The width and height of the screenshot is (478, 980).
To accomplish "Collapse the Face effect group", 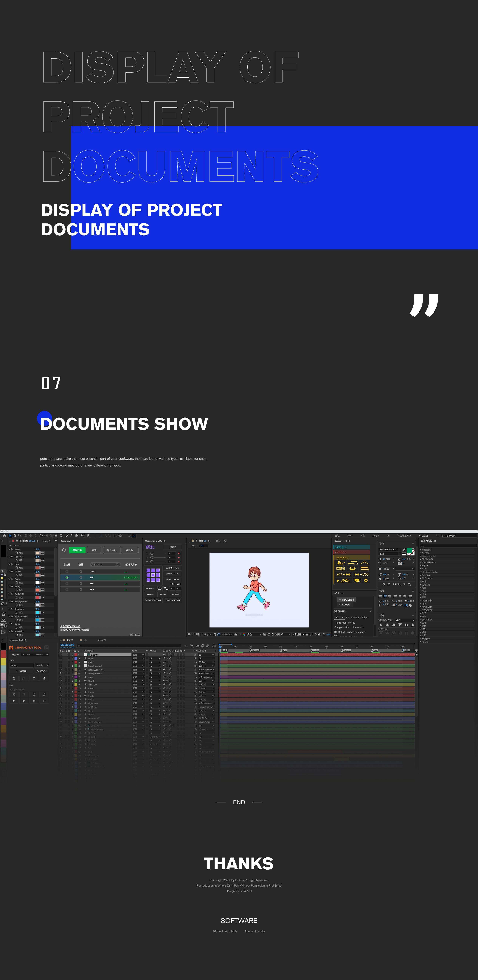I will [x=10, y=549].
